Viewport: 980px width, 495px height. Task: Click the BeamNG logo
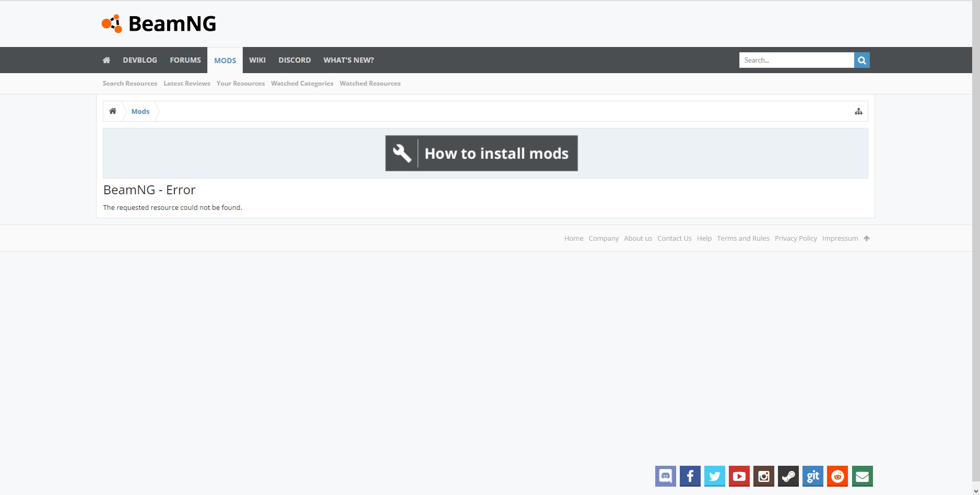(x=159, y=23)
